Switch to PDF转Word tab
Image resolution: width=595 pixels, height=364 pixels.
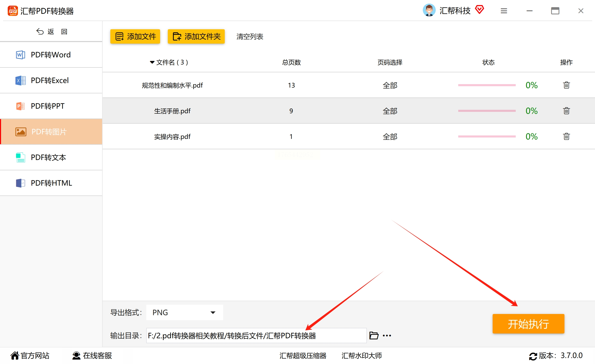tap(51, 55)
